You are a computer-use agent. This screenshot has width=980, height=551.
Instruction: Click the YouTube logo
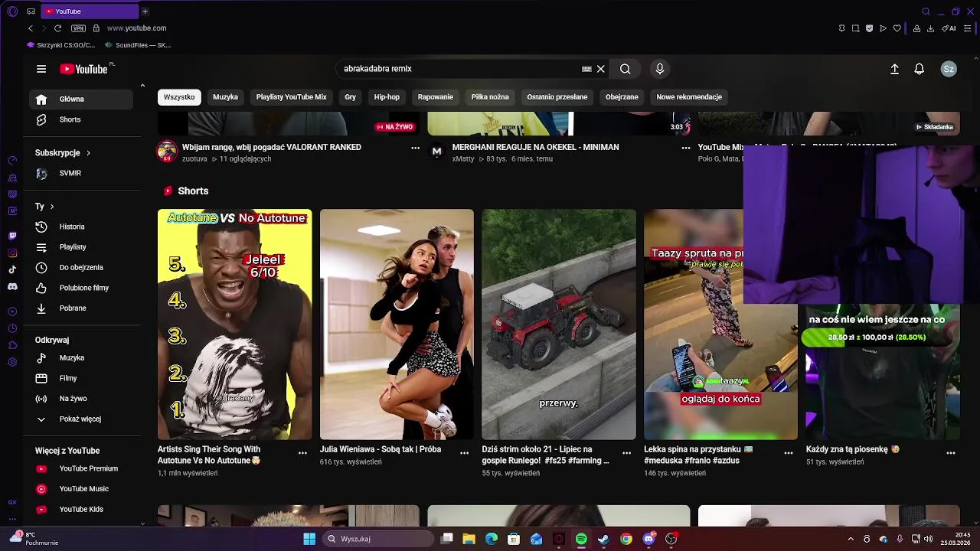click(x=83, y=69)
